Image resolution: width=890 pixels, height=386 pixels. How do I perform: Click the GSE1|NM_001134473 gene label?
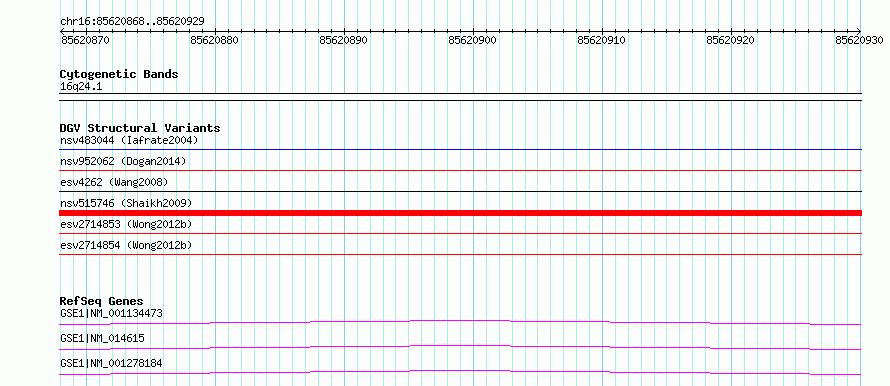112,313
